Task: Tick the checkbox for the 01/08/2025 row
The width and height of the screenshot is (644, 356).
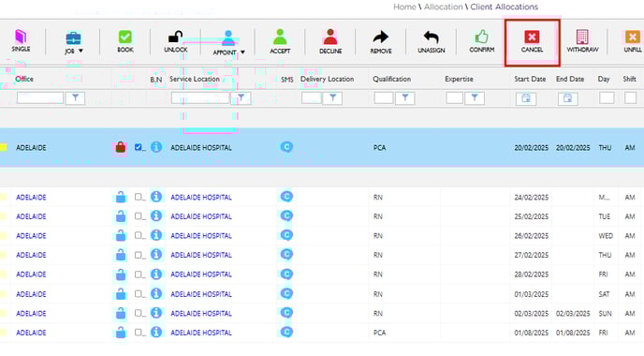Action: pos(138,332)
